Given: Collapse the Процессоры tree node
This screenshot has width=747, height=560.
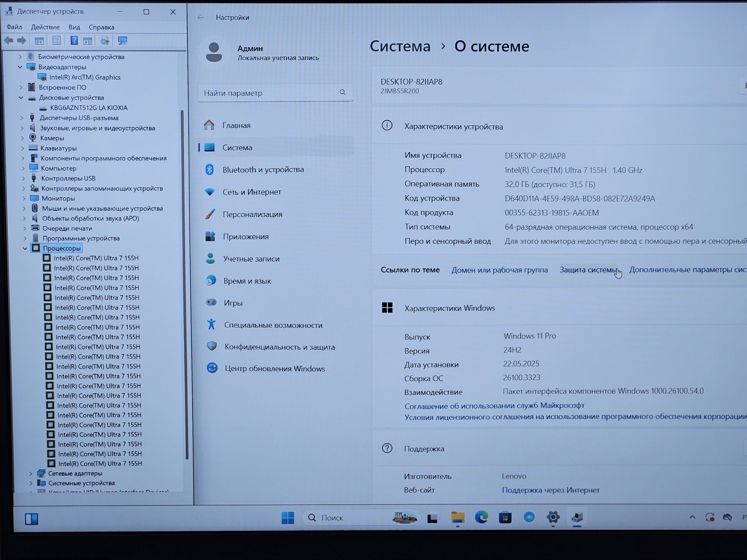Looking at the screenshot, I should (25, 248).
